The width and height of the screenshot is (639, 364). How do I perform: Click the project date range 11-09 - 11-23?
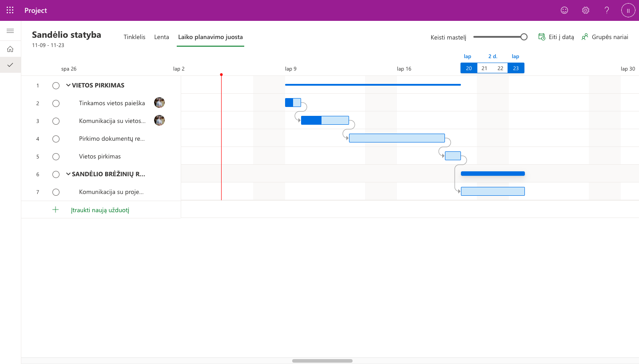pos(48,45)
